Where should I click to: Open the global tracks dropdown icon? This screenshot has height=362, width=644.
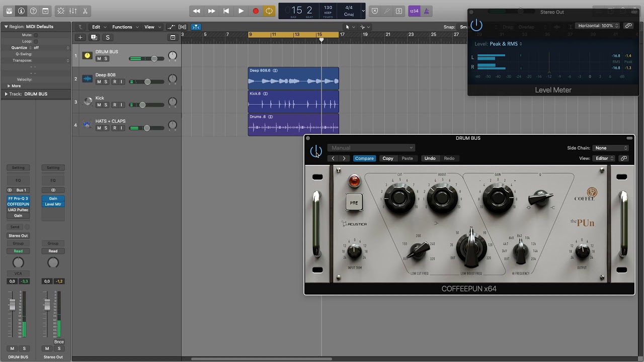point(173,37)
